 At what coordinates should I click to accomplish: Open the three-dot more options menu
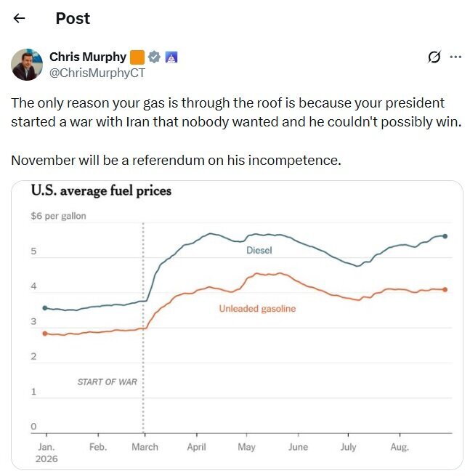(455, 57)
